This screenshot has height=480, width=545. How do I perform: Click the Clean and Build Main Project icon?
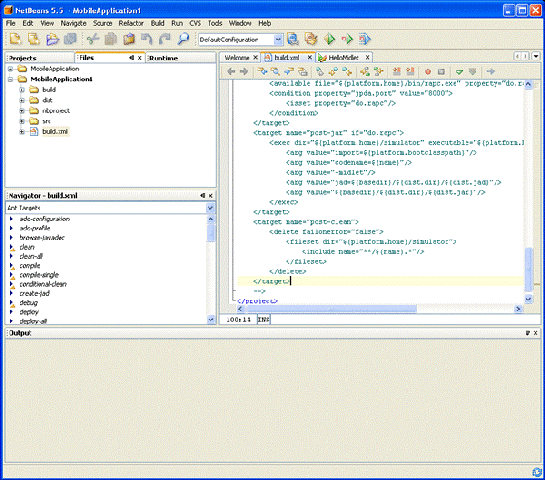[311, 39]
